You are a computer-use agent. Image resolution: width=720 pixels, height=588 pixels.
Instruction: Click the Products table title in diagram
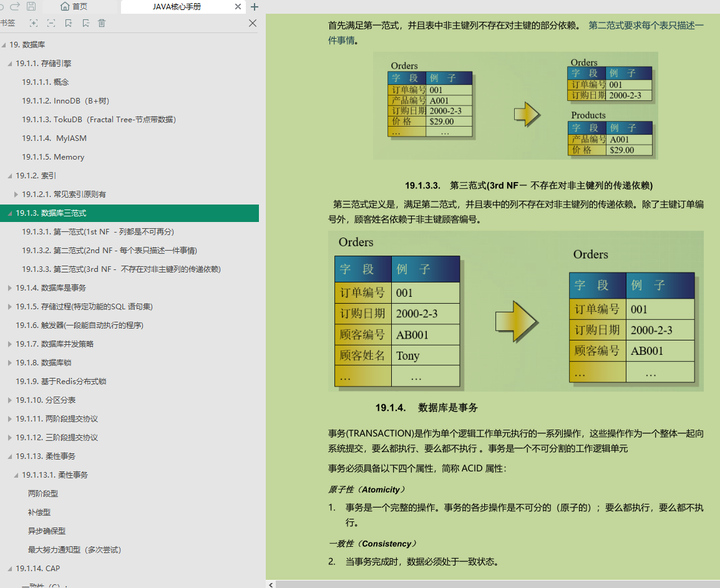click(x=588, y=115)
